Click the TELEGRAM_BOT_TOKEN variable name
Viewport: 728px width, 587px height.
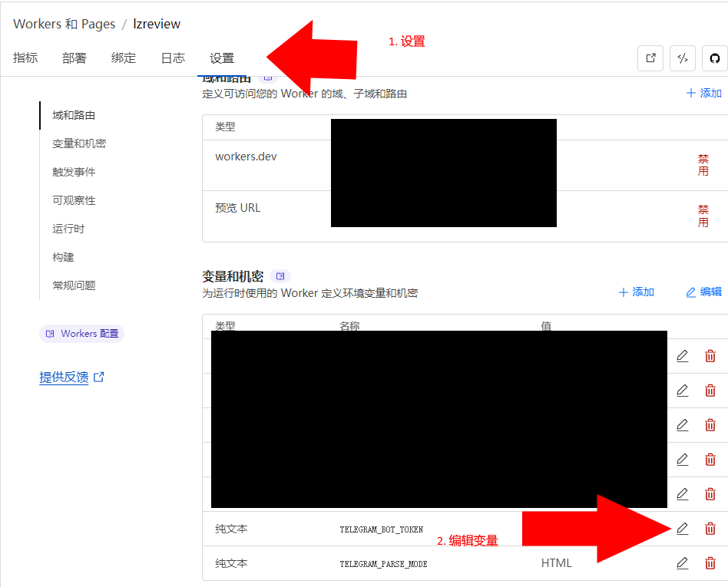[381, 529]
